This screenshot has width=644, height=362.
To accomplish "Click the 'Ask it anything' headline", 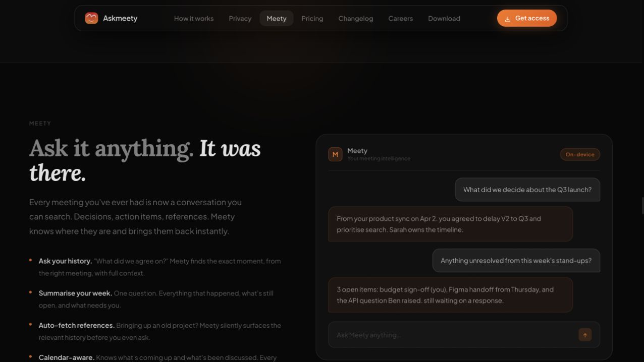I will click(145, 160).
